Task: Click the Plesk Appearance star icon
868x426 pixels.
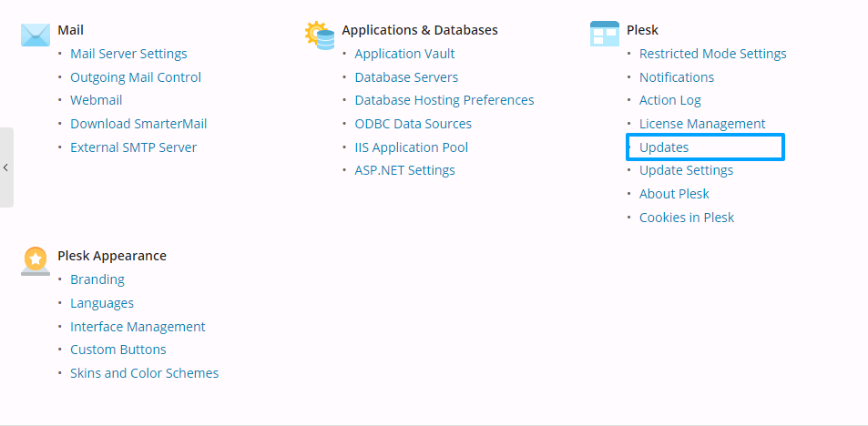Action: 36,261
